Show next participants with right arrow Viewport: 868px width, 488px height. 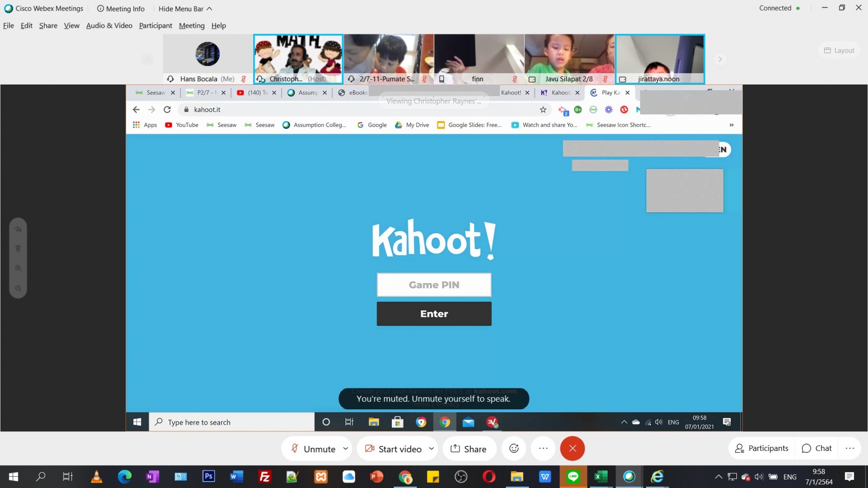(x=720, y=59)
